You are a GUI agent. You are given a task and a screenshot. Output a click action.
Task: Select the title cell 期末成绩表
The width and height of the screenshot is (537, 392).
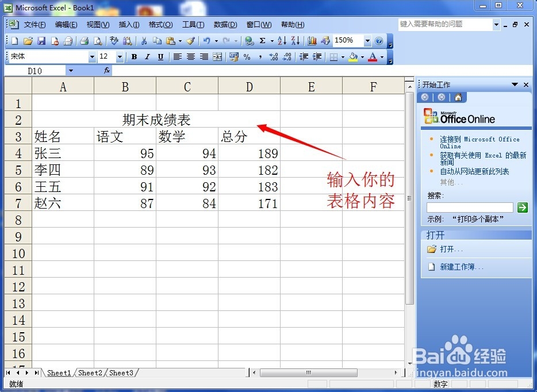(x=156, y=120)
